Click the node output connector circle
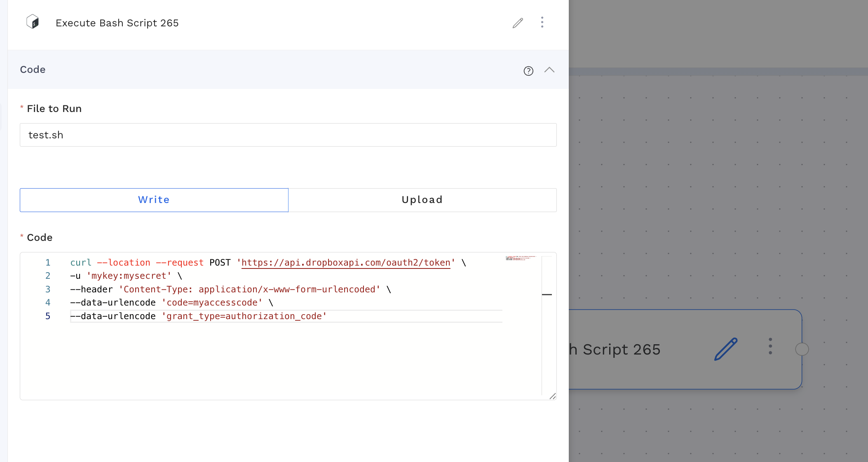Image resolution: width=868 pixels, height=462 pixels. tap(802, 349)
